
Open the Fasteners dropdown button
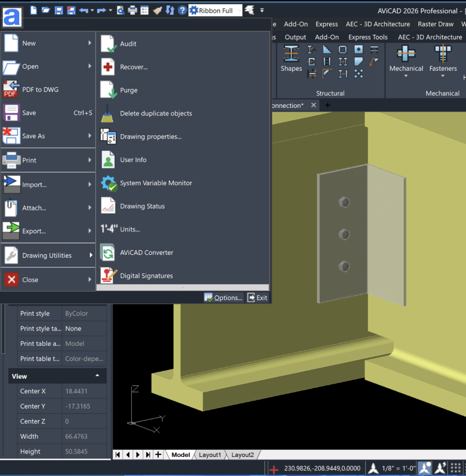click(x=443, y=61)
